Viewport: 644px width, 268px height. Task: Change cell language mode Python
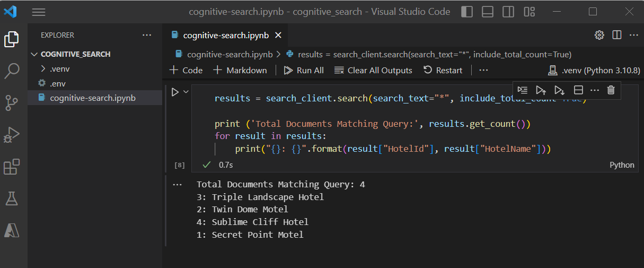pos(622,165)
